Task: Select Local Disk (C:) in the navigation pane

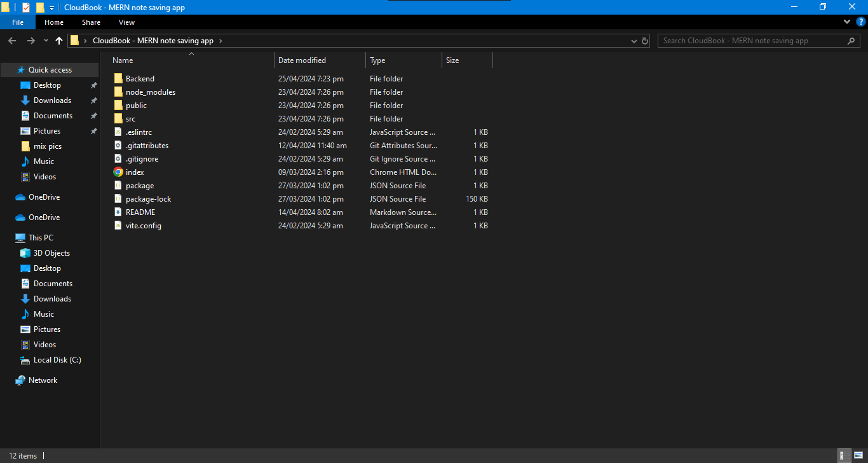Action: 57,360
